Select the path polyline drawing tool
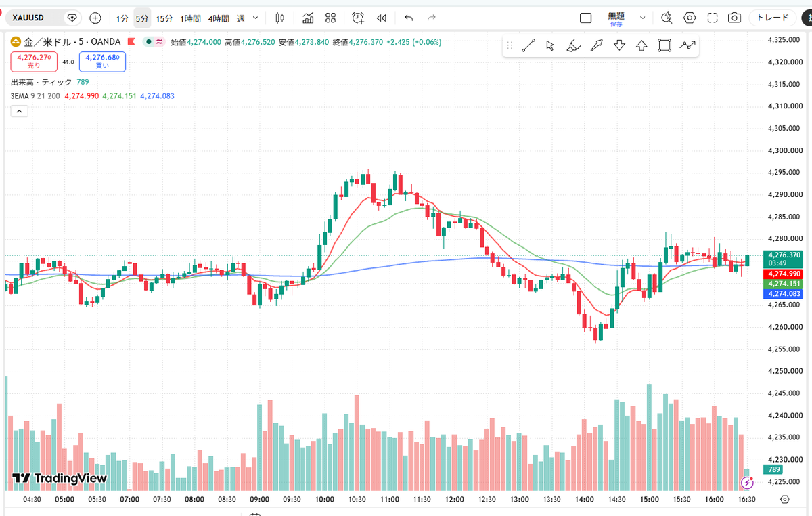This screenshot has height=516, width=812. 687,45
